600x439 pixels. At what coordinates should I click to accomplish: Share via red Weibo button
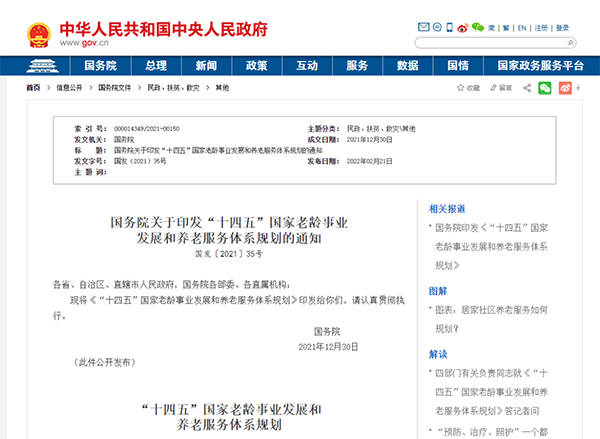pyautogui.click(x=564, y=88)
